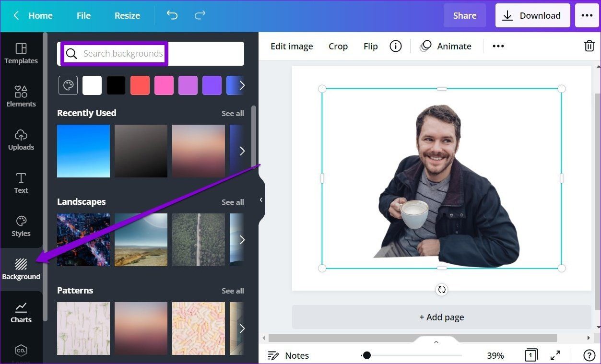Screen dimensions: 601x364
Task: Open the Uploads sidebar panel
Action: coord(21,140)
